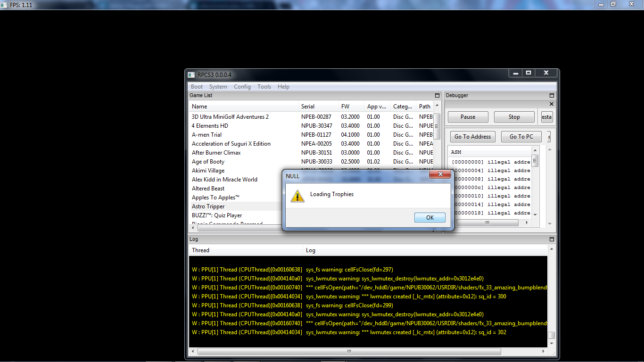This screenshot has width=644, height=362.
Task: Click the Go To PC button
Action: [x=521, y=137]
